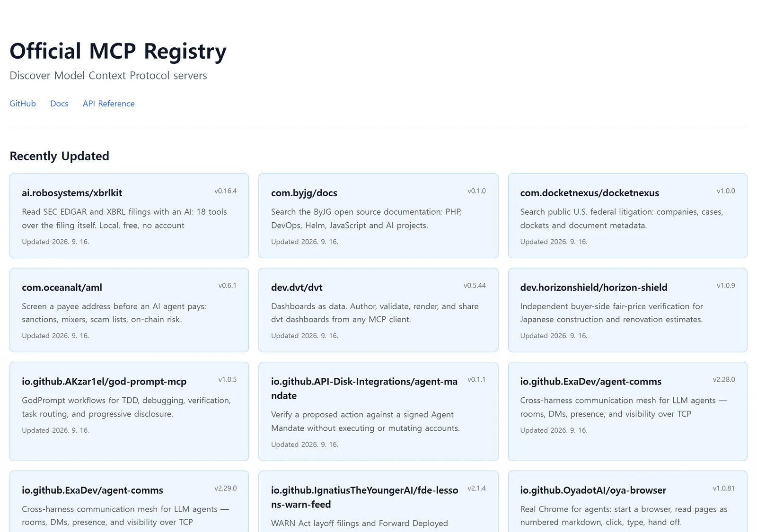Click 'Verify a proposed action' description text
Viewport: 757px width, 532px height.
tap(365, 421)
